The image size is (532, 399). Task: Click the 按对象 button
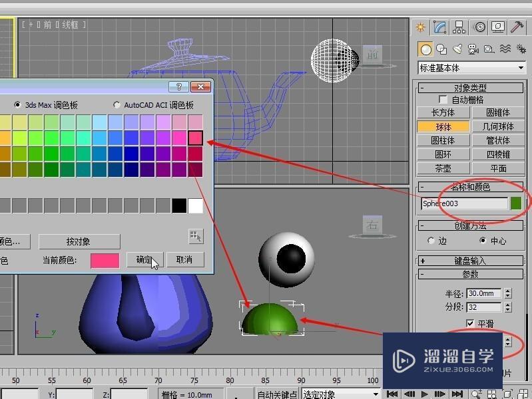(79, 241)
